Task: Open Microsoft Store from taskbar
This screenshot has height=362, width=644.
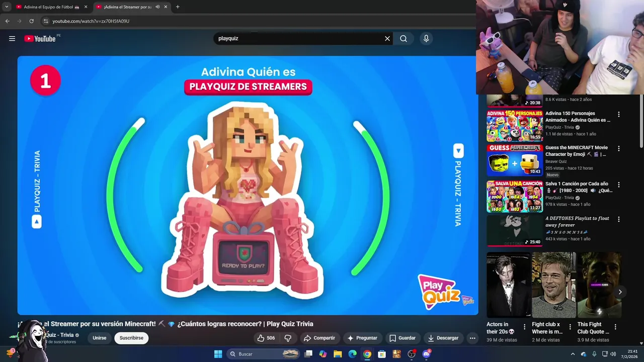Action: [382, 354]
